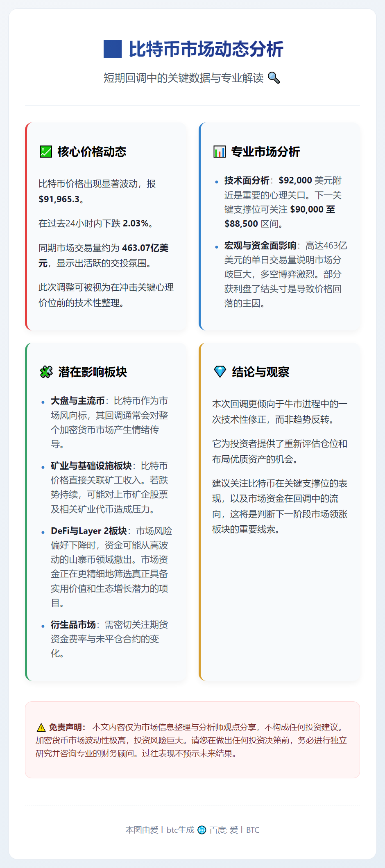Click the 潜在影响板块 section heading

pos(93,372)
